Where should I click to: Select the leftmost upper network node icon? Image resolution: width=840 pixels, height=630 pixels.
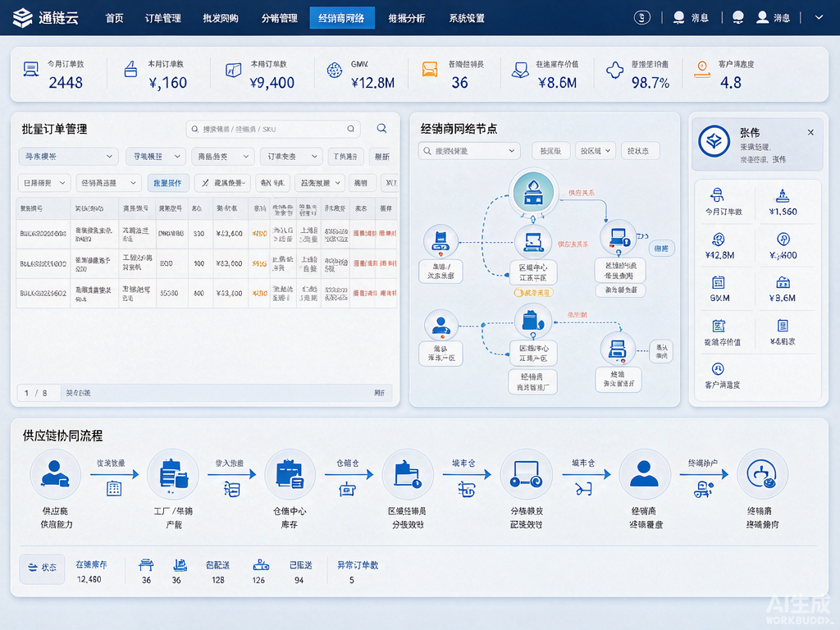click(441, 242)
